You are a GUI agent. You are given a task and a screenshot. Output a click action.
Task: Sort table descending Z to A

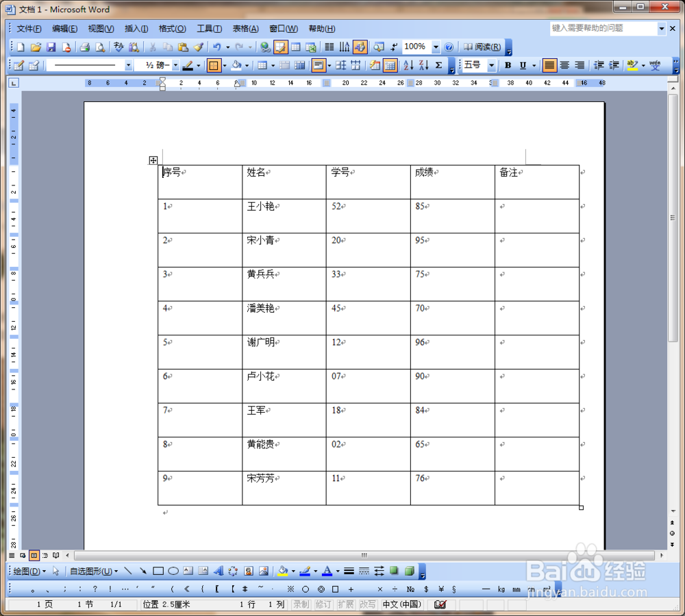click(x=424, y=66)
